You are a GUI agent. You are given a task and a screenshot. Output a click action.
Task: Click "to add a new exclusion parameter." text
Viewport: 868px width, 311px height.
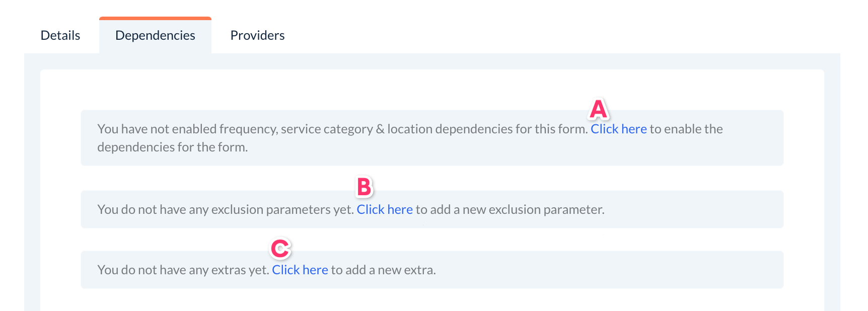tap(510, 210)
